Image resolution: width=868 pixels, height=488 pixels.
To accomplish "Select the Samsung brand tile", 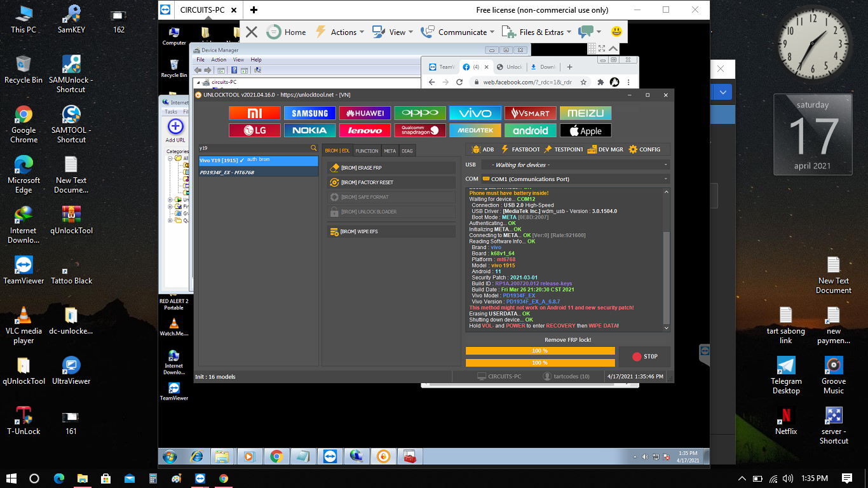I will (309, 113).
